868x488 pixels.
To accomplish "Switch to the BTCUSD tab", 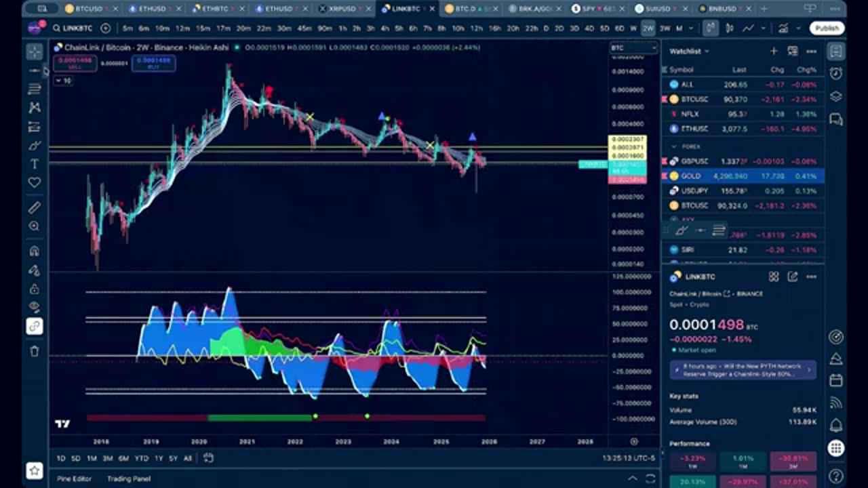I will pos(90,9).
